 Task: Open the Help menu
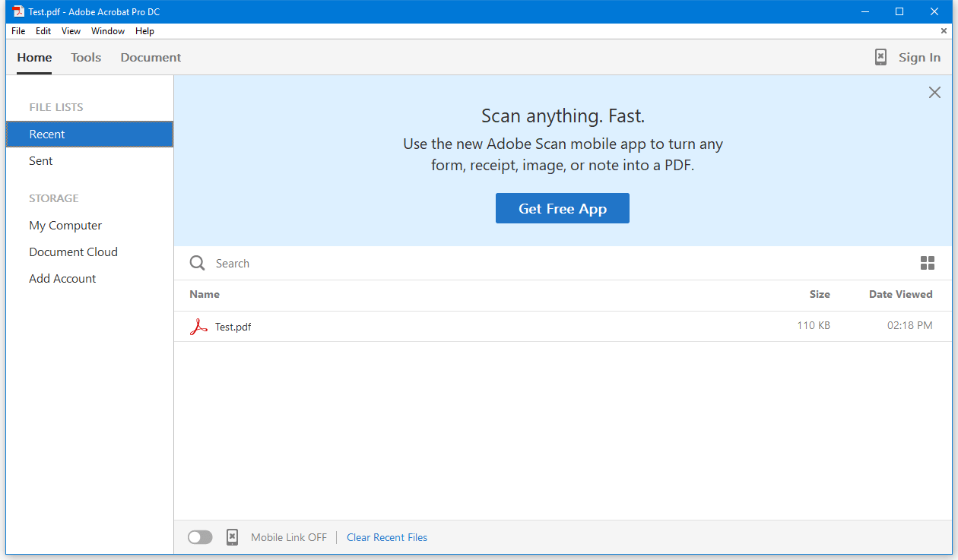tap(144, 31)
